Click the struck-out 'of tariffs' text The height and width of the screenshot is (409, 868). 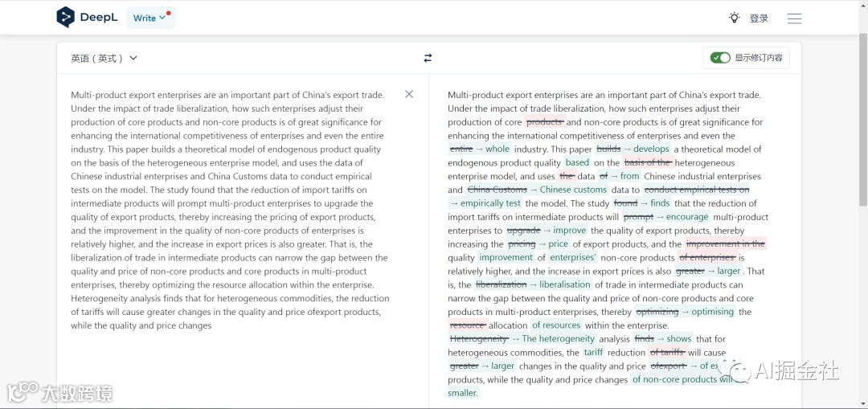coord(668,353)
